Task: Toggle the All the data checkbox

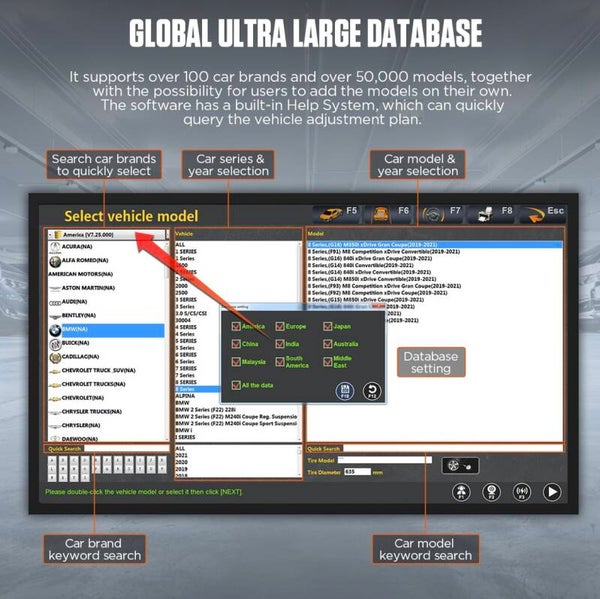Action: [x=236, y=385]
